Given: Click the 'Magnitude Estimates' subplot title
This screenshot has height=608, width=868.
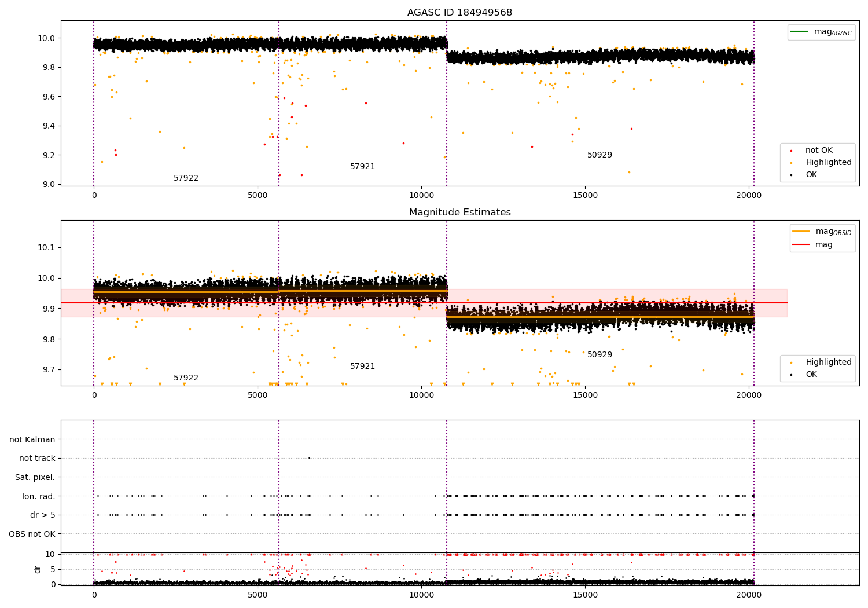Looking at the screenshot, I should pyautogui.click(x=459, y=213).
